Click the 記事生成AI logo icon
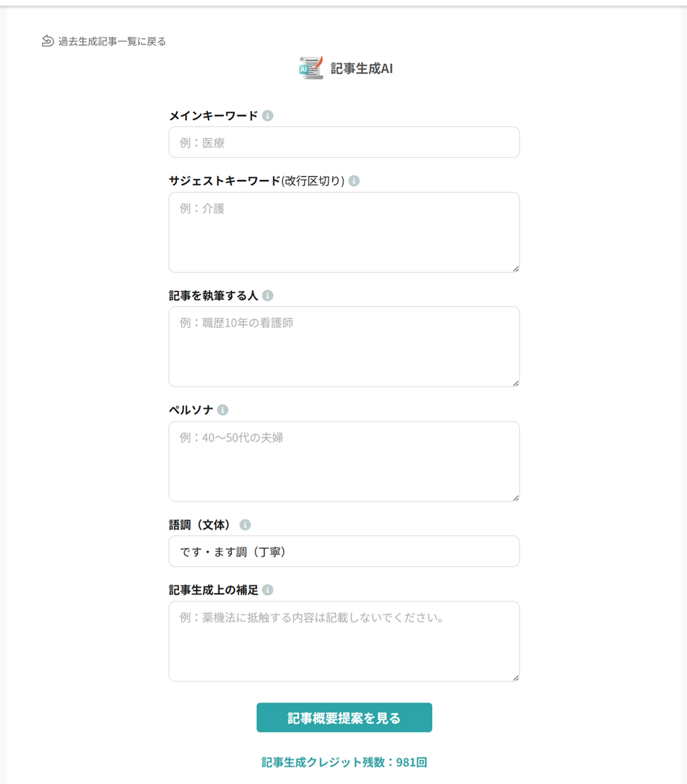Image resolution: width=687 pixels, height=784 pixels. point(310,68)
